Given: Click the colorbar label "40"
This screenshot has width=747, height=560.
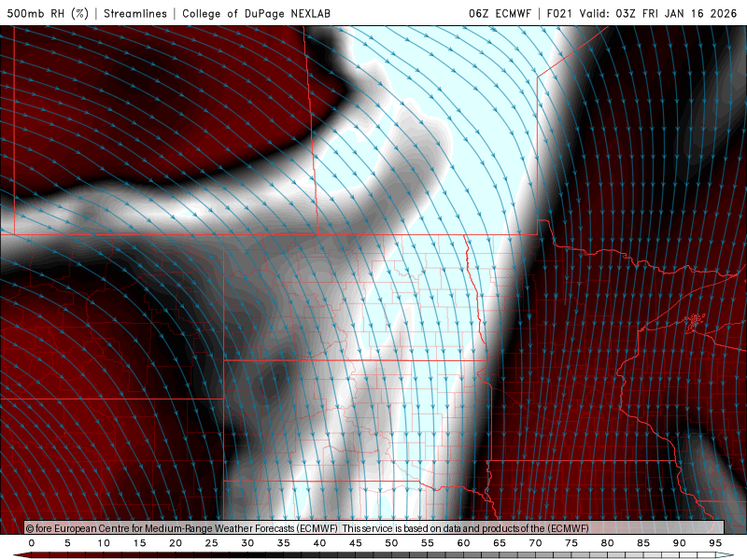Looking at the screenshot, I should pos(319,543).
